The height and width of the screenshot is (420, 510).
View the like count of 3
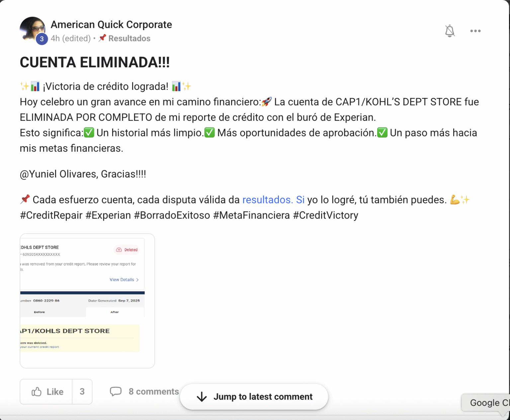(82, 392)
